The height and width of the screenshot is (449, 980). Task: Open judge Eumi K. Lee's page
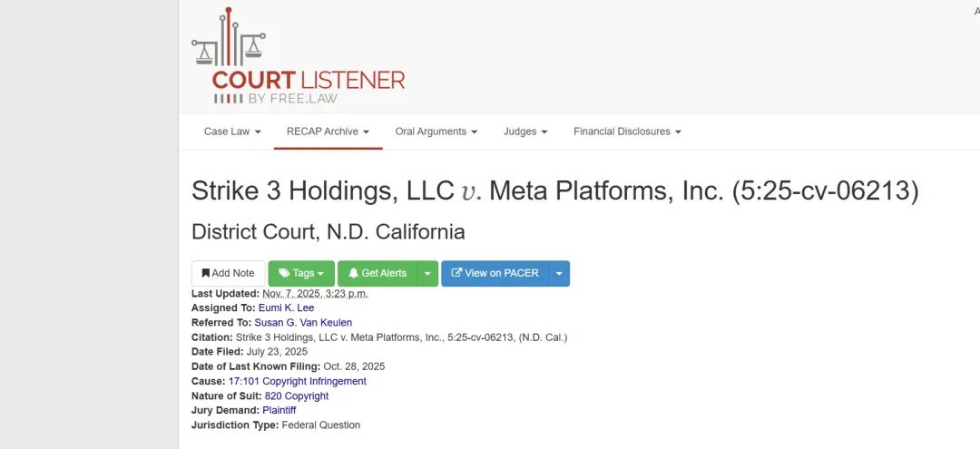click(286, 308)
